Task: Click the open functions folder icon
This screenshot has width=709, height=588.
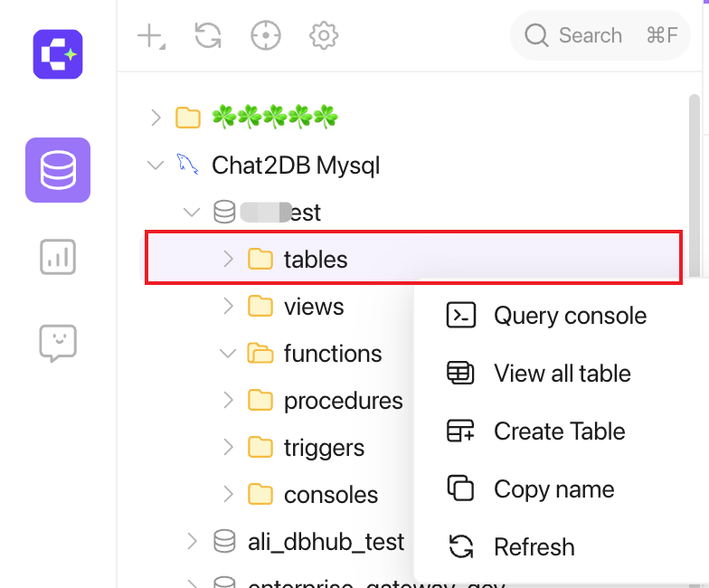Action: click(260, 353)
